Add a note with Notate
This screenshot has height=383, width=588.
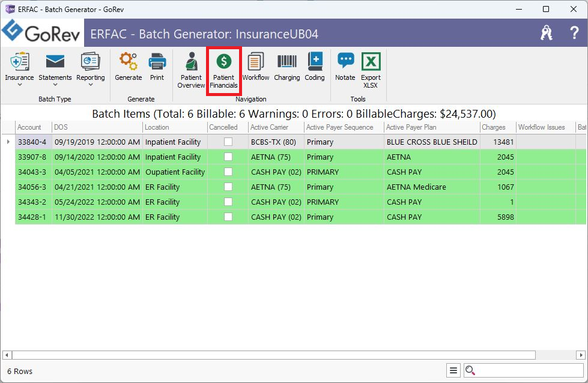(345, 67)
